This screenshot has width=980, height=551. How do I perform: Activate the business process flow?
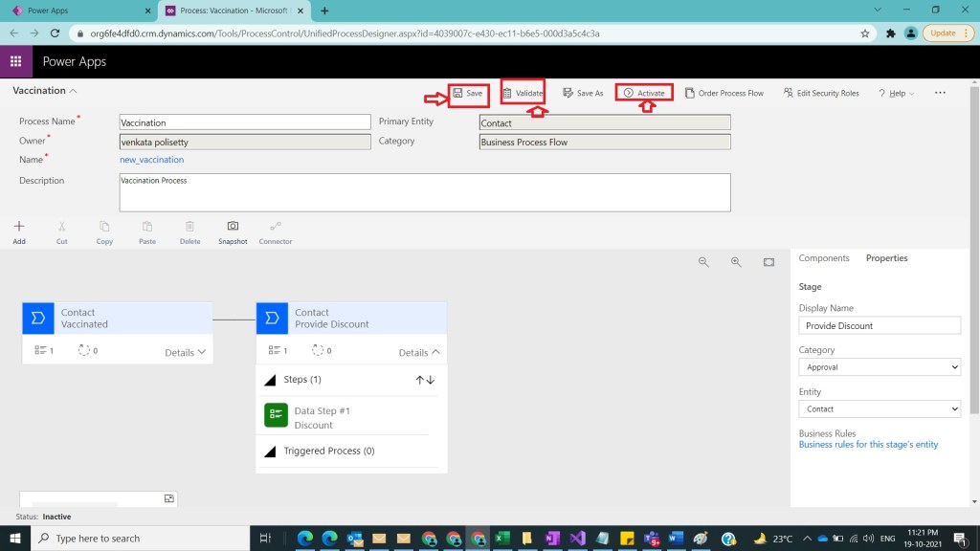tap(644, 94)
